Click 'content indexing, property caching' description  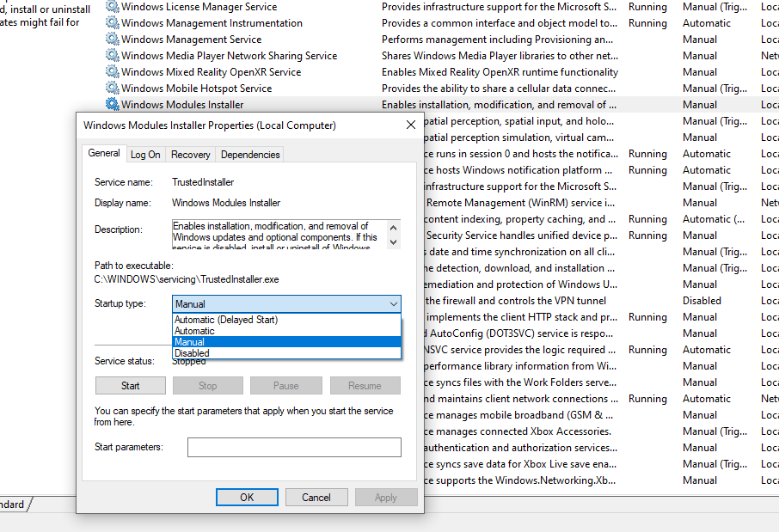click(519, 219)
